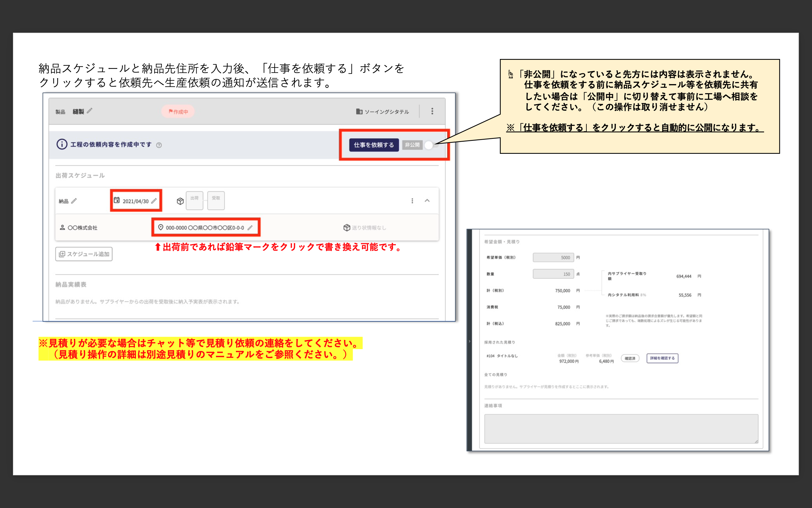Click the 6,480円 reference unit price
Viewport: 812px width, 508px height.
point(606,362)
